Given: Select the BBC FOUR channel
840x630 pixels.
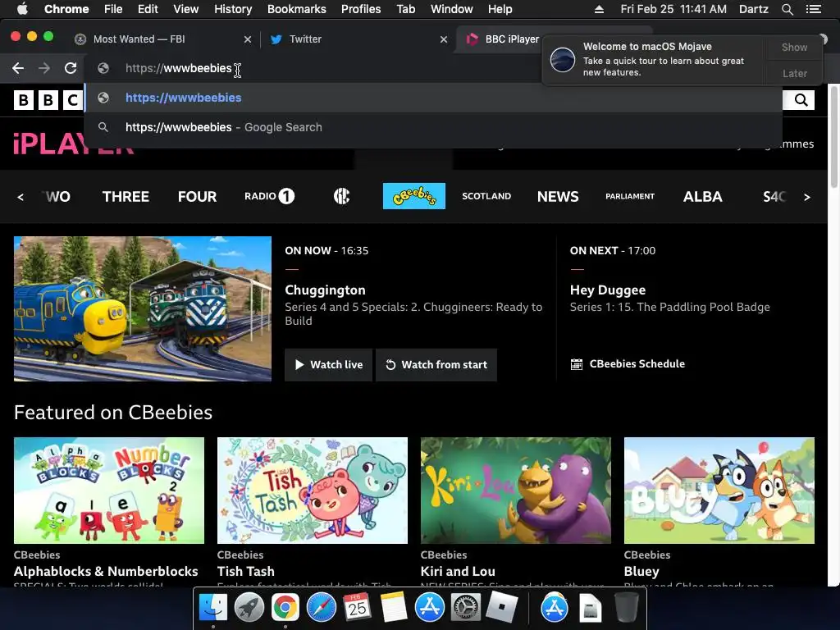Looking at the screenshot, I should point(197,197).
